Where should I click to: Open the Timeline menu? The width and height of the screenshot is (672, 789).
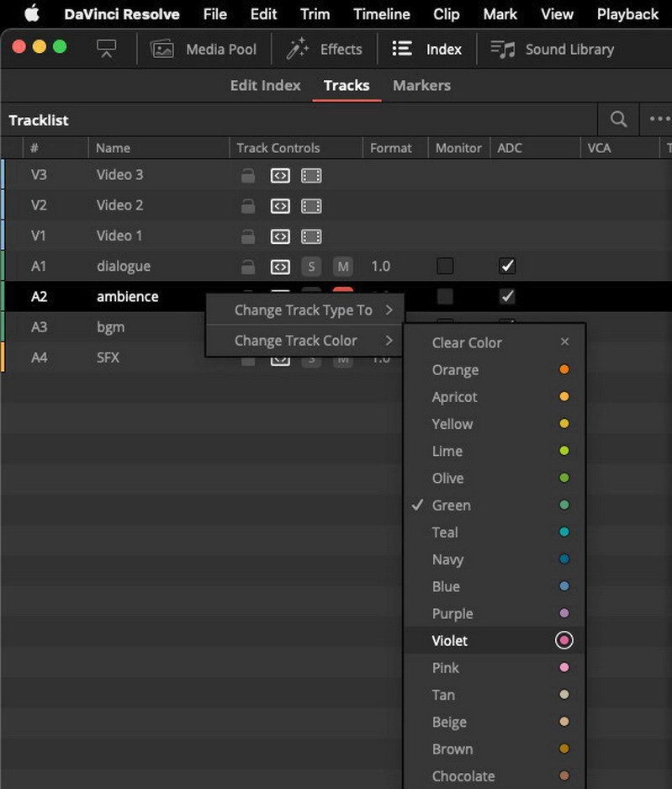point(381,14)
